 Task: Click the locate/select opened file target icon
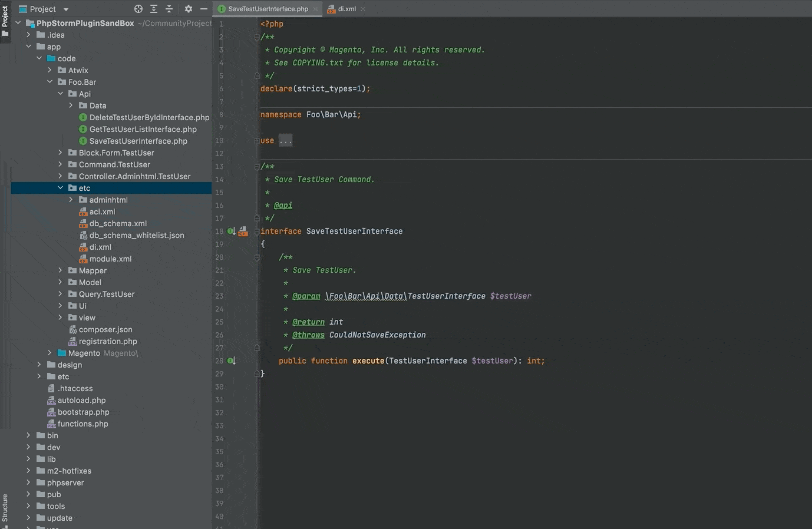coord(138,9)
